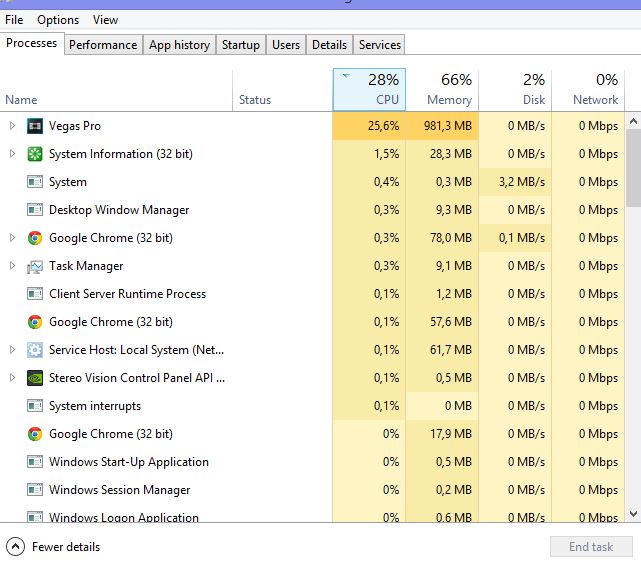Image resolution: width=641 pixels, height=564 pixels.
Task: Expand the Vegas Pro process group
Action: pos(12,125)
